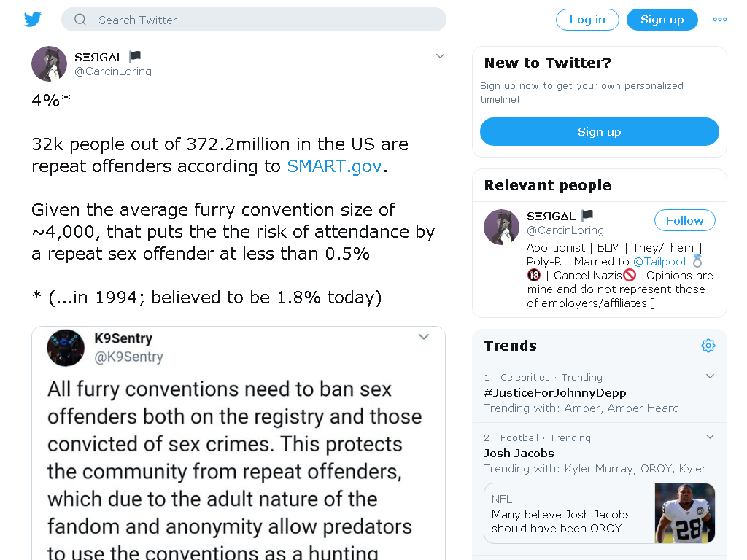Click the Log in button
Image resolution: width=747 pixels, height=560 pixels.
tap(587, 20)
